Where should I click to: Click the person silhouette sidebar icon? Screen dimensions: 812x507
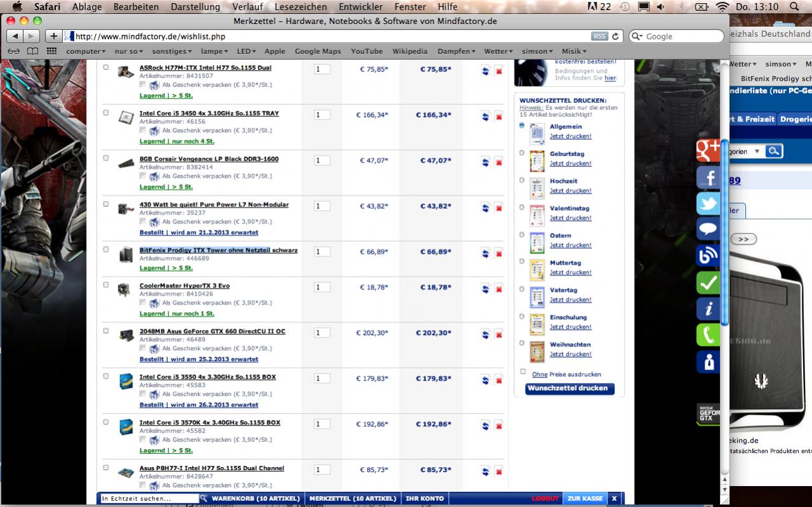pos(708,362)
